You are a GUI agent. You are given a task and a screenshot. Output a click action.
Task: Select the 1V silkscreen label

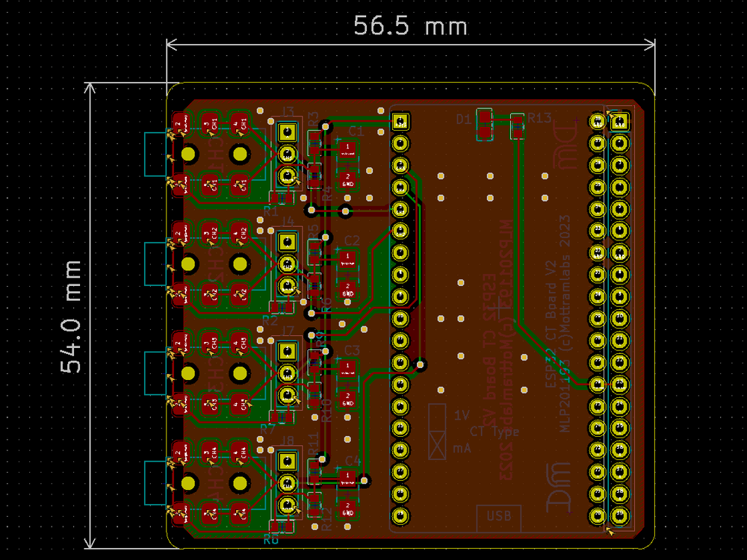(462, 415)
